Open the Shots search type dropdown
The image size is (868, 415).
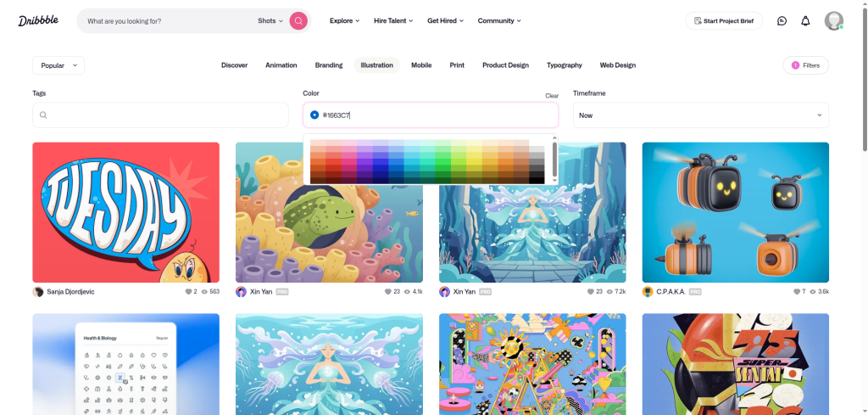click(270, 21)
